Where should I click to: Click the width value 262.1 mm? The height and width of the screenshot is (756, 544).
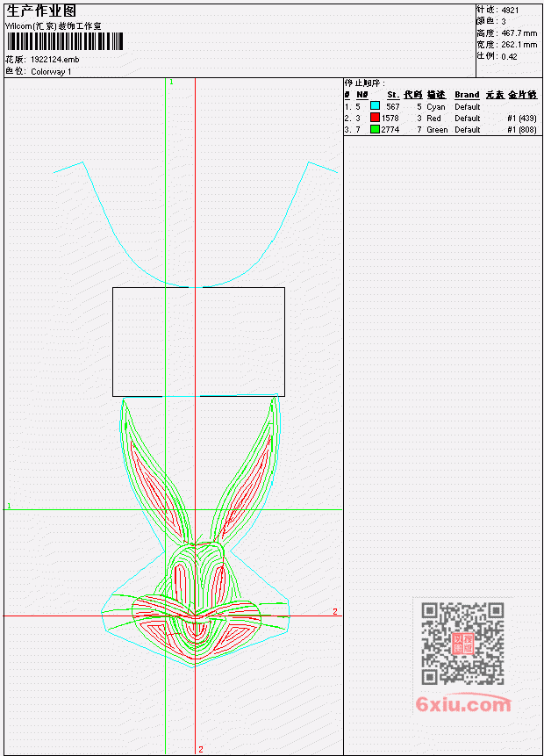(x=519, y=45)
